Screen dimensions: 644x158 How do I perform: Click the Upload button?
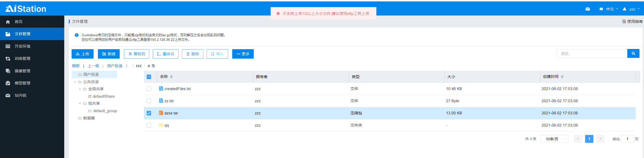[x=82, y=54]
